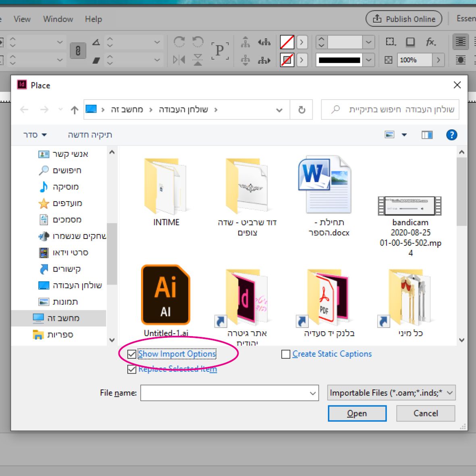The height and width of the screenshot is (476, 476).
Task: Click the rotate 90° clockwise icon
Action: pyautogui.click(x=179, y=42)
